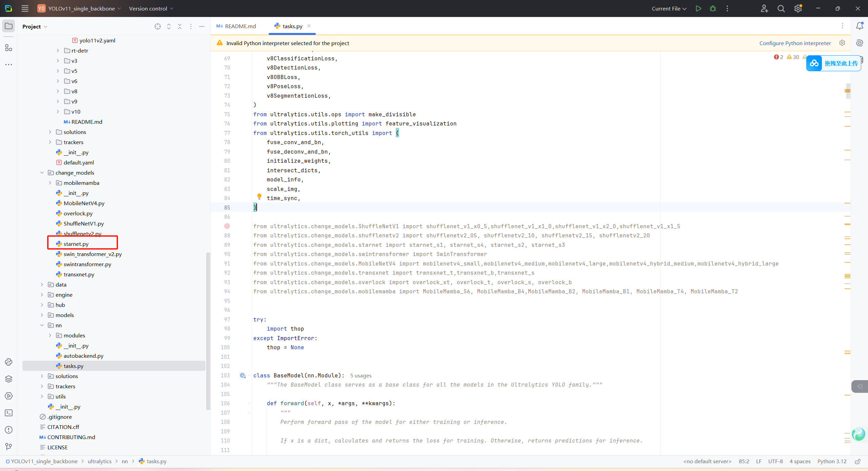Click Select Opened File target icon

(x=158, y=26)
